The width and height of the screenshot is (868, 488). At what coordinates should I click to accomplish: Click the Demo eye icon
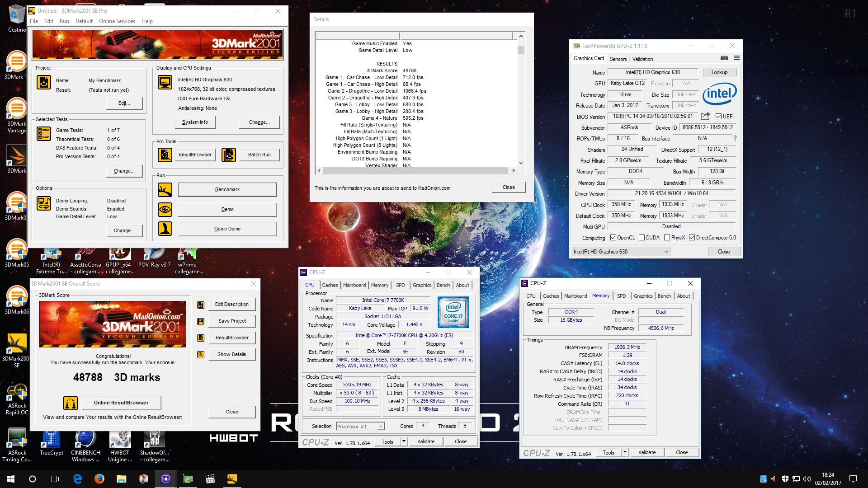coord(165,209)
